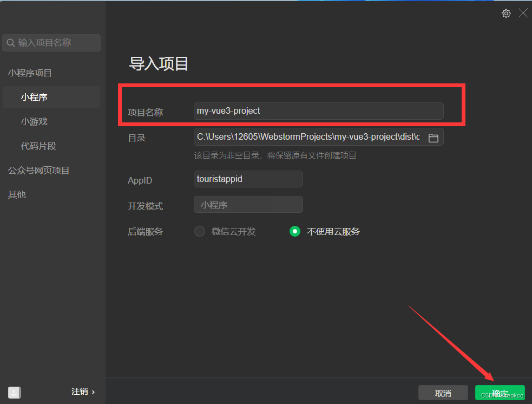Click the 后端服务 label
532x404 pixels.
tap(146, 232)
